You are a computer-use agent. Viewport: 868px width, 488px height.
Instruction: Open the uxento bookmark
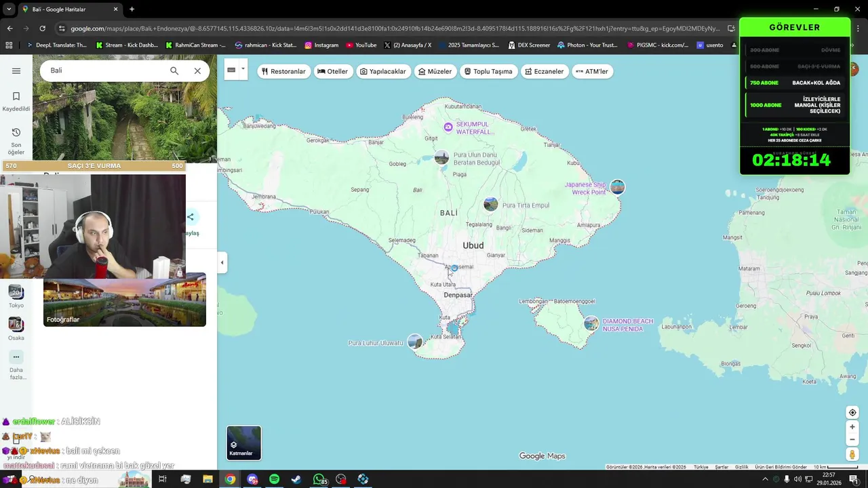pos(709,45)
